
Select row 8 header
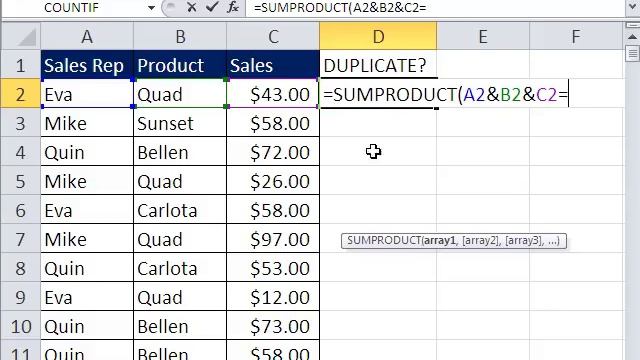[x=21, y=268]
